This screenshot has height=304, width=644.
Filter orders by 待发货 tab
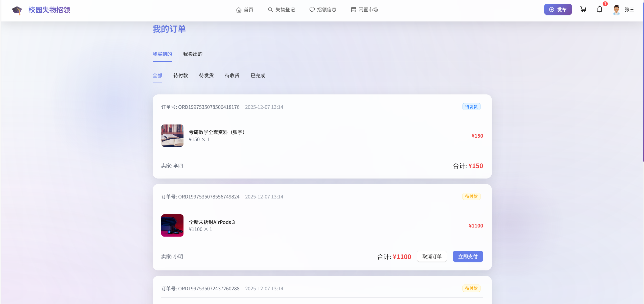(206, 75)
